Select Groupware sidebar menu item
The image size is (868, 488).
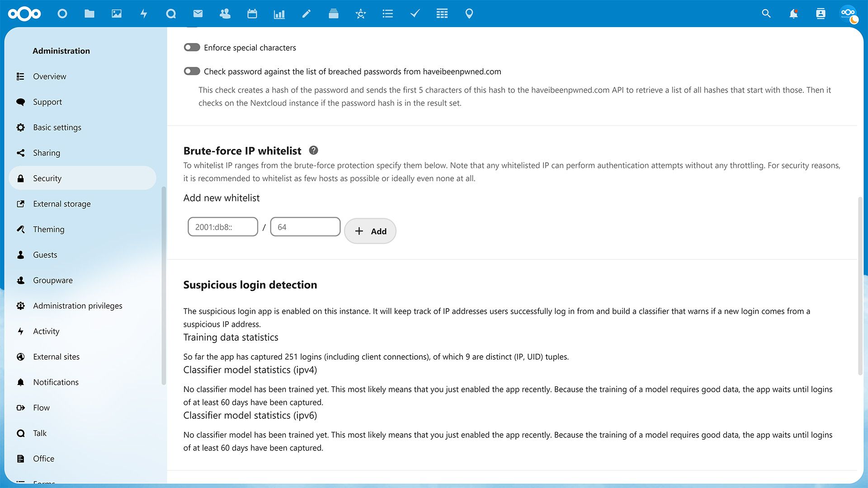point(52,280)
